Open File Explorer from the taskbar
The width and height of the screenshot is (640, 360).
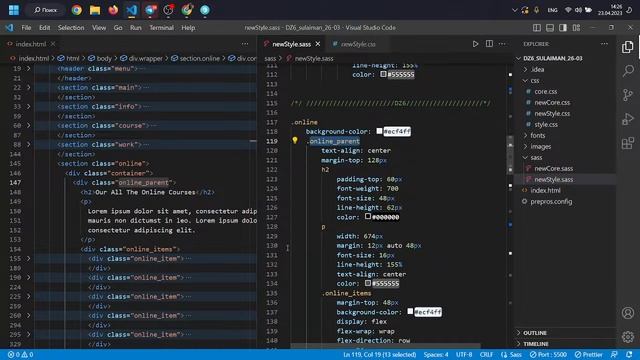tap(95, 10)
